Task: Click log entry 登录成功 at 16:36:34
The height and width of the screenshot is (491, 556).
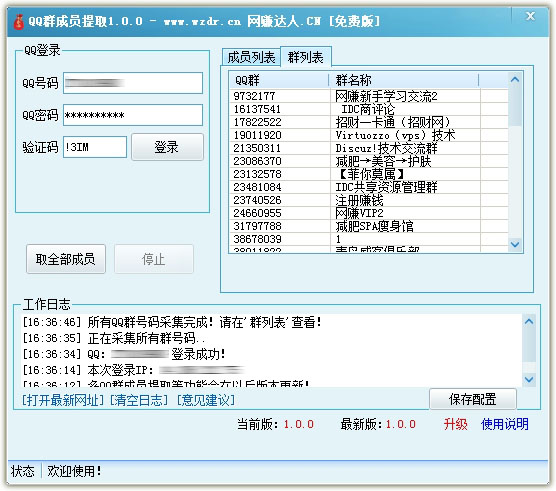Action: click(x=124, y=354)
